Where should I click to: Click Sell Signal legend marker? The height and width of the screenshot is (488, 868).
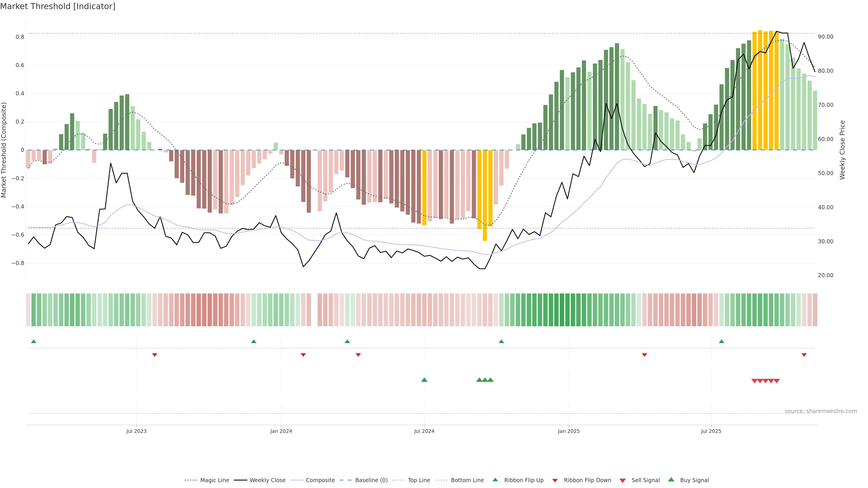(623, 481)
